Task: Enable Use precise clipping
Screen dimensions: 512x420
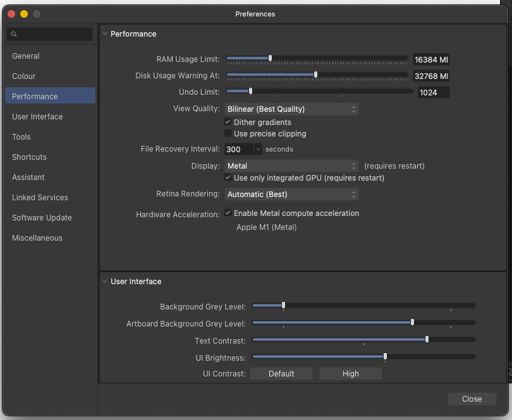Action: click(226, 133)
